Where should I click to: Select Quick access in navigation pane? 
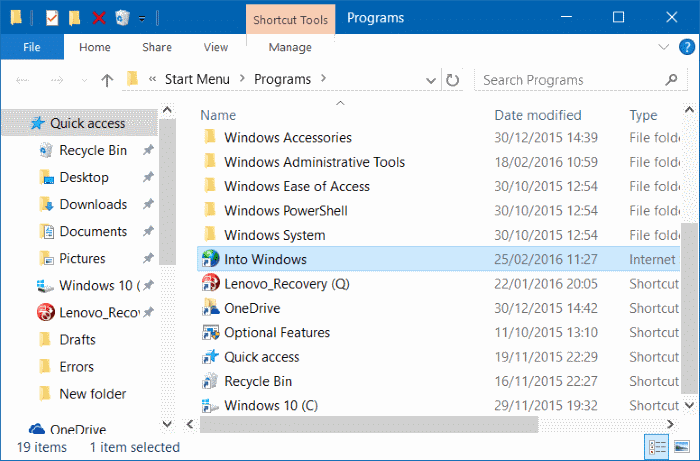point(79,123)
